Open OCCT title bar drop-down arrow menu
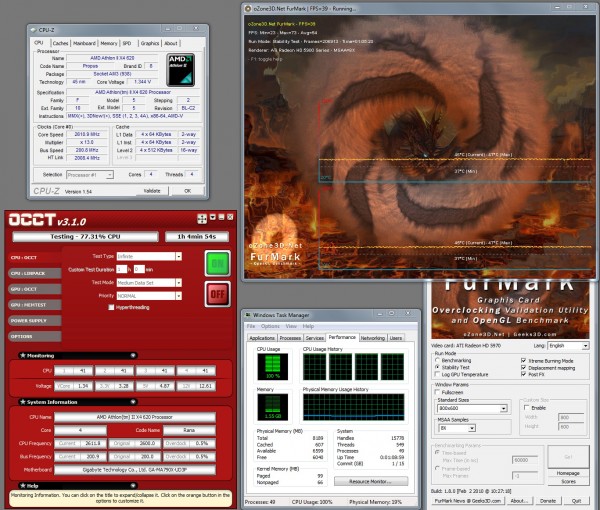This screenshot has width=600, height=510. pos(213,217)
